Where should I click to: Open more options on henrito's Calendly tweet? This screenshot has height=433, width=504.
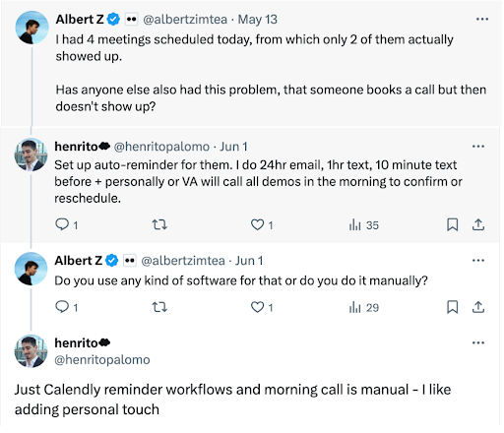tap(478, 343)
